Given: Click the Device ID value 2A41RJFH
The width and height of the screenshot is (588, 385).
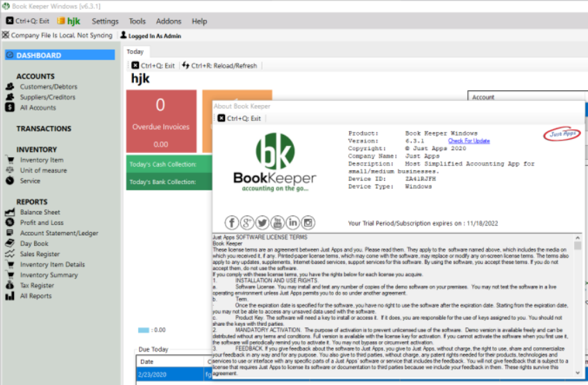Looking at the screenshot, I should click(421, 179).
